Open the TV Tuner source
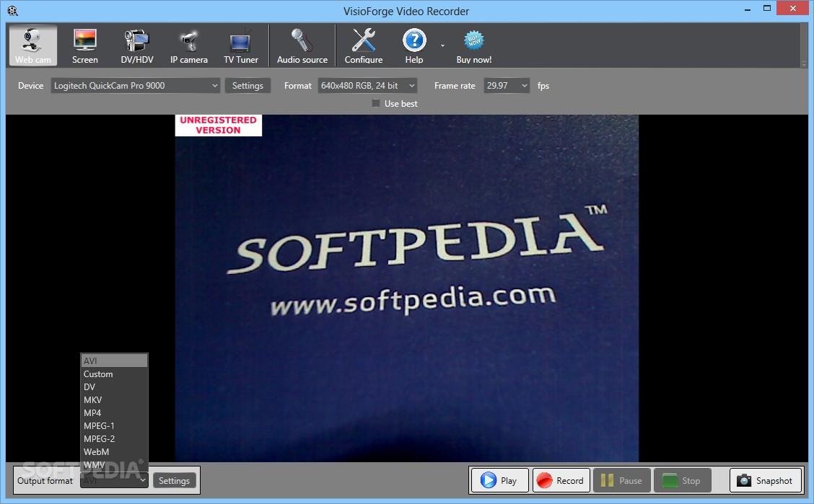This screenshot has height=504, width=814. (x=240, y=45)
